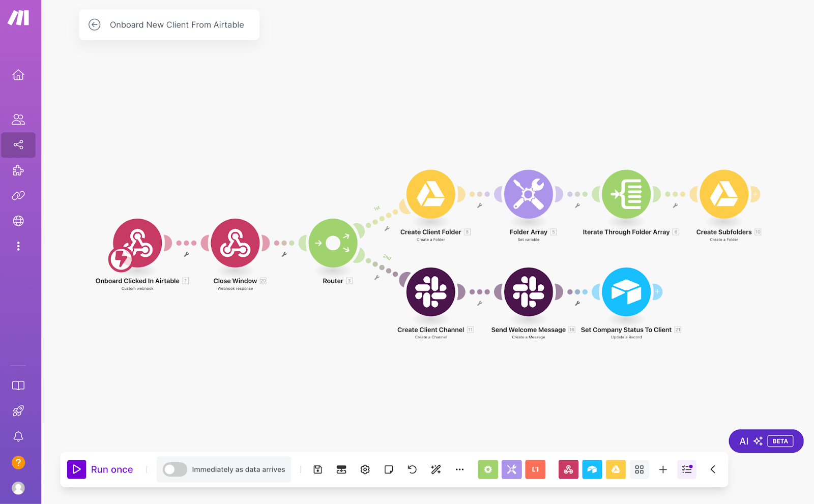This screenshot has height=504, width=814.
Task: Select the Google Drive favorite in the toolbar
Action: [x=616, y=469]
